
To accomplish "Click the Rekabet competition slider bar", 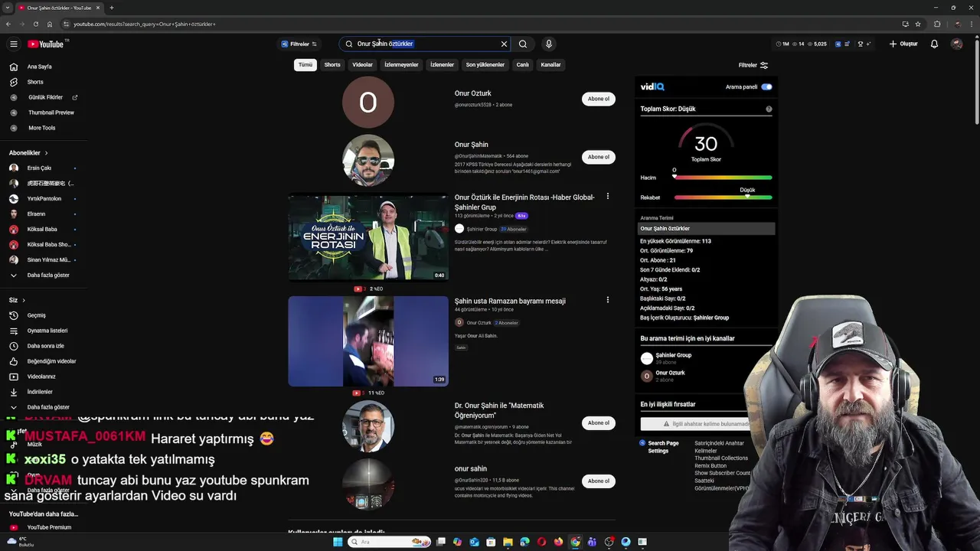I will click(723, 197).
